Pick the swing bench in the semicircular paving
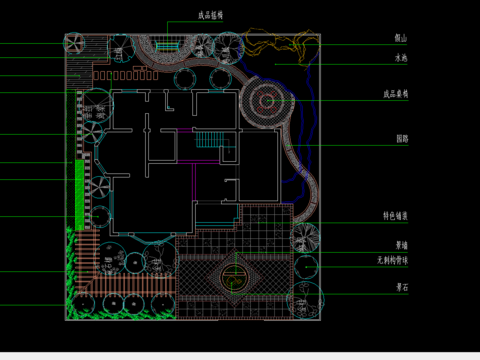The height and width of the screenshot is (360, 480). (168, 45)
